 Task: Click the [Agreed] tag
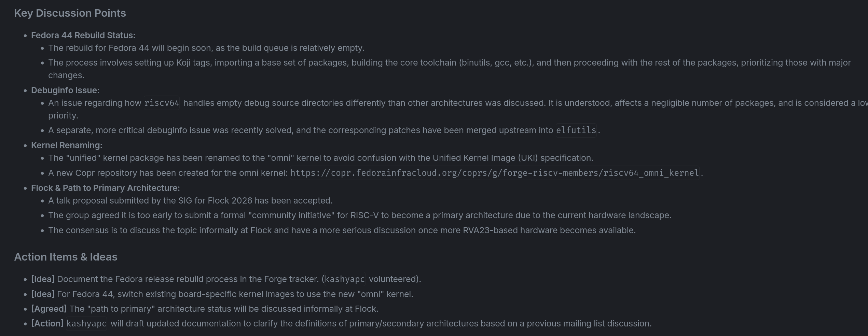pos(49,309)
